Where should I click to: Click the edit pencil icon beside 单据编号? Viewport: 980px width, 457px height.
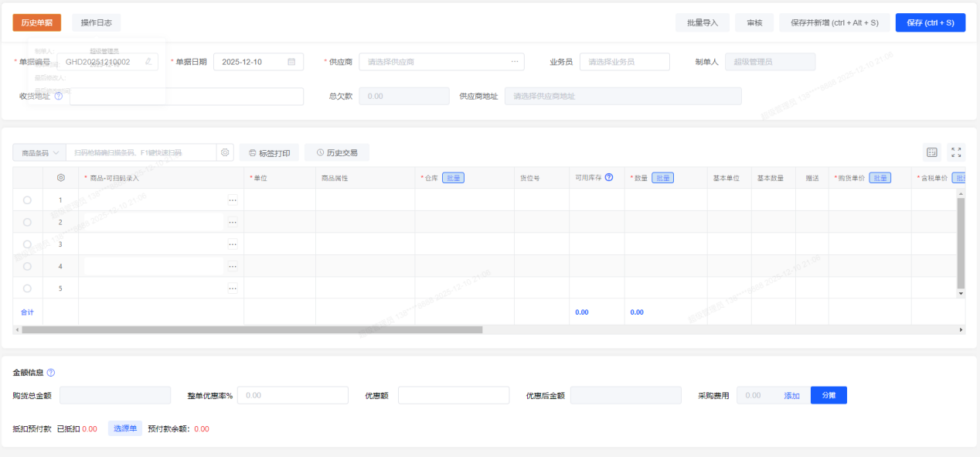click(148, 62)
